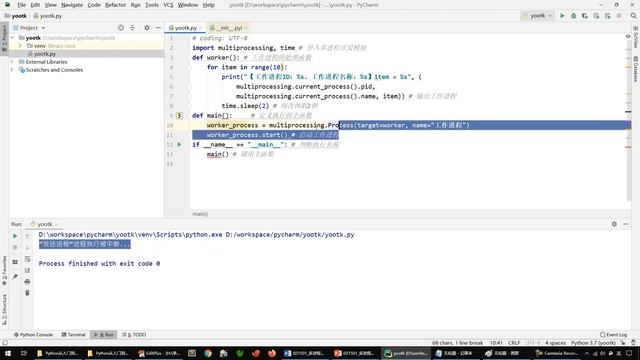Screen dimensions: 640x360
Task: Open the yootk run configuration dropdown
Action: point(538,16)
